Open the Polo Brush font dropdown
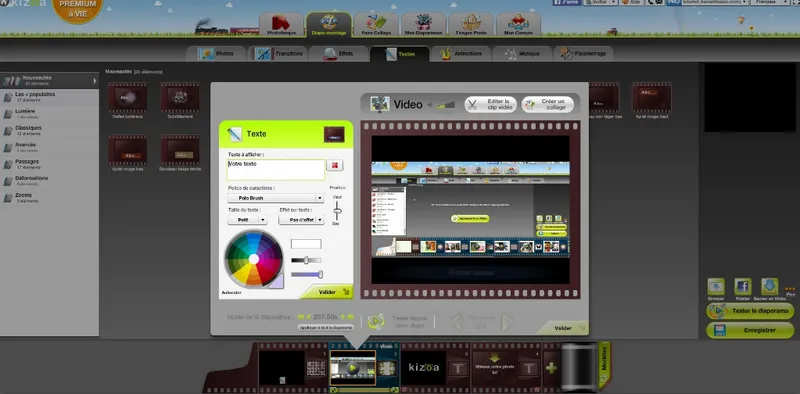 tap(276, 198)
